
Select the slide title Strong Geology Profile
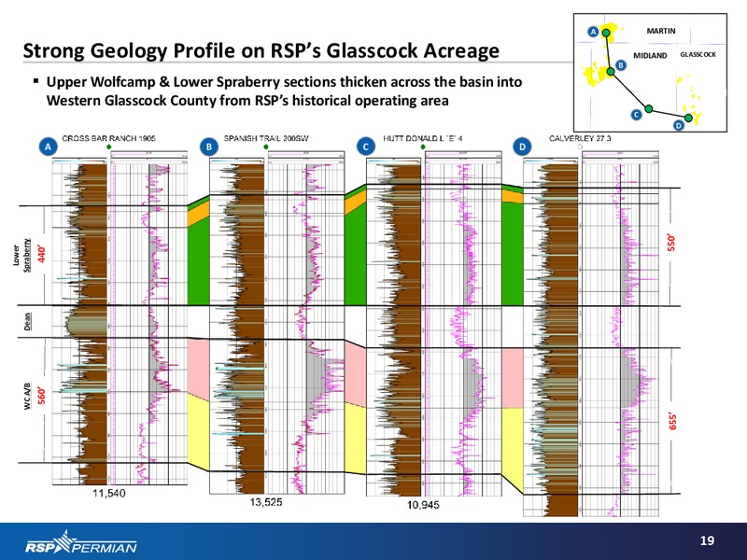(x=261, y=50)
